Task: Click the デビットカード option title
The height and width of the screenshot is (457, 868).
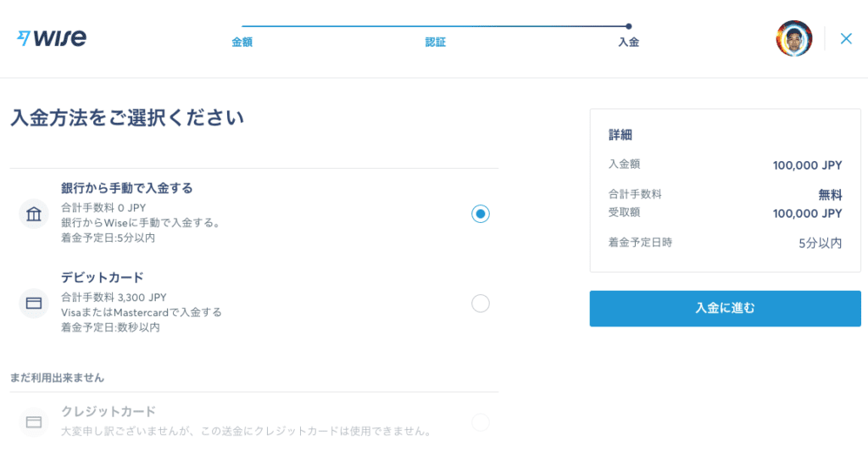Action: click(x=103, y=277)
